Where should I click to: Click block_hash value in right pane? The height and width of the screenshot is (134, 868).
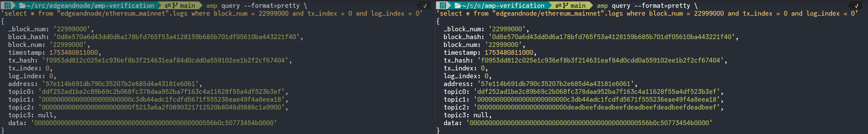click(612, 37)
